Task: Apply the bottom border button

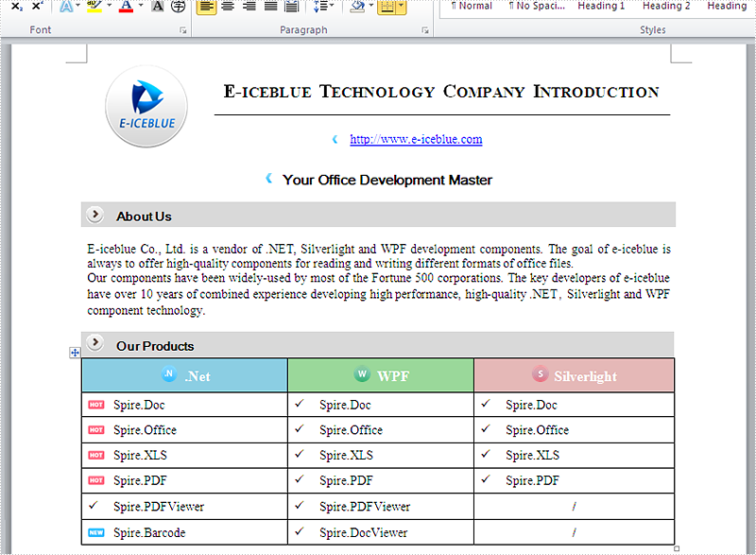Action: pyautogui.click(x=387, y=7)
